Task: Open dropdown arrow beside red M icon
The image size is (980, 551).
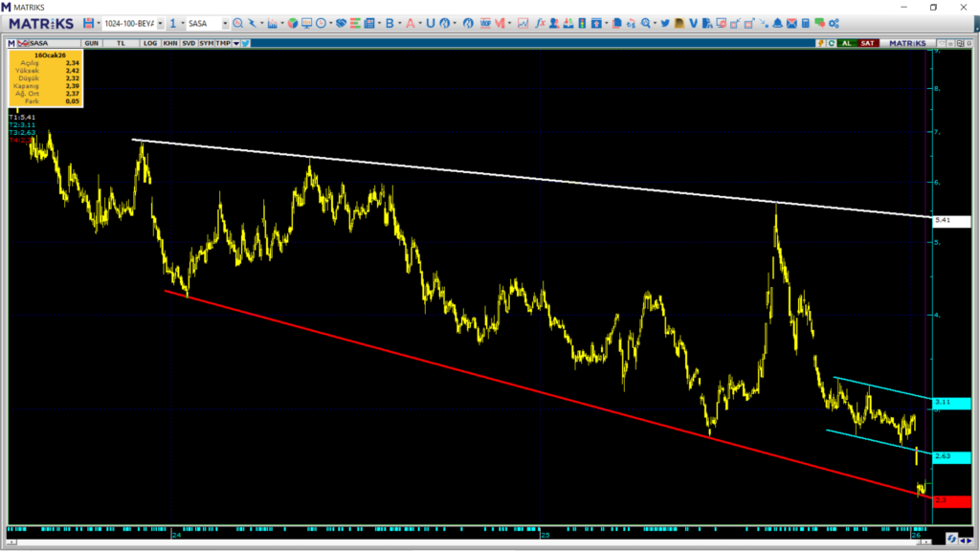Action: [x=509, y=23]
